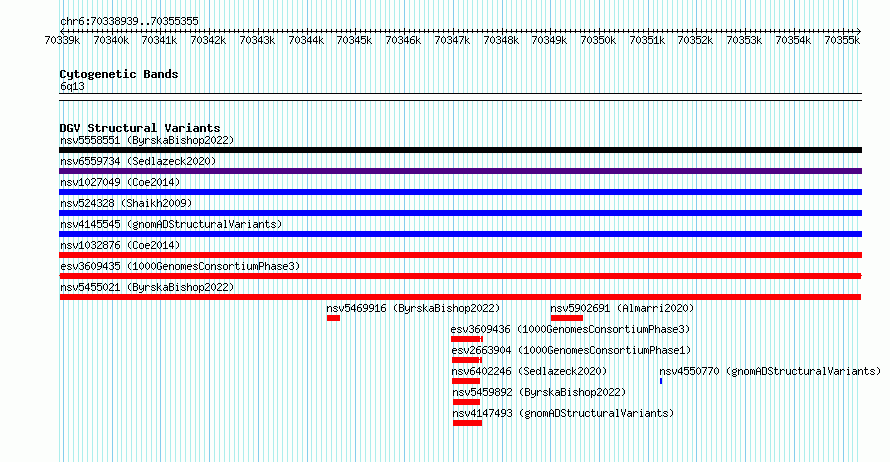Click the nsv524328 (Shaikh2009) label
The image size is (890, 462).
[126, 203]
